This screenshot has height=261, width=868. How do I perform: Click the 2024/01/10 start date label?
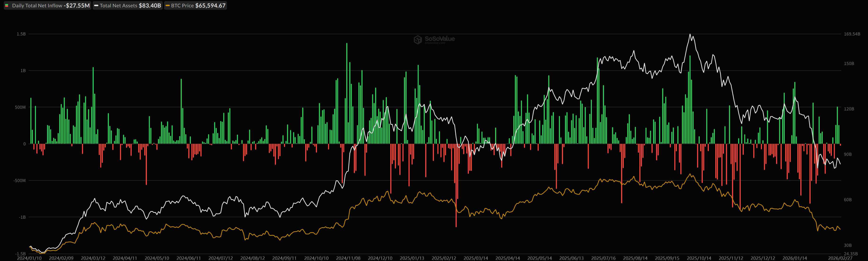(29, 258)
